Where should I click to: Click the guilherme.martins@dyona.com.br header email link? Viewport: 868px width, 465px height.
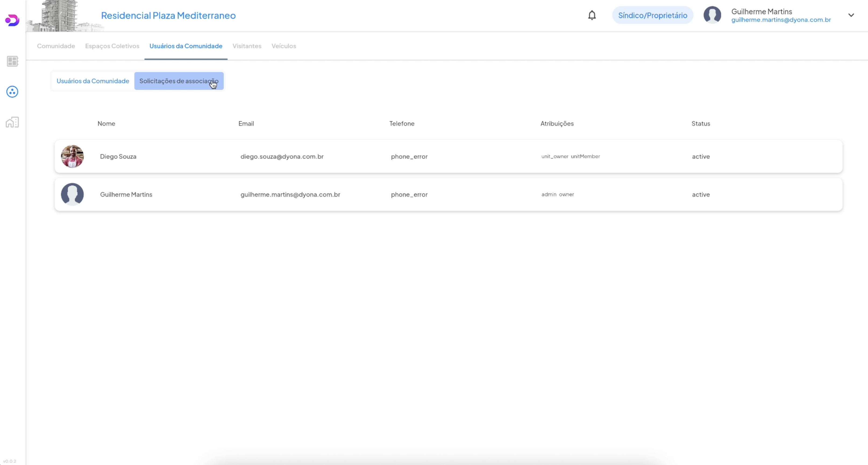point(781,20)
